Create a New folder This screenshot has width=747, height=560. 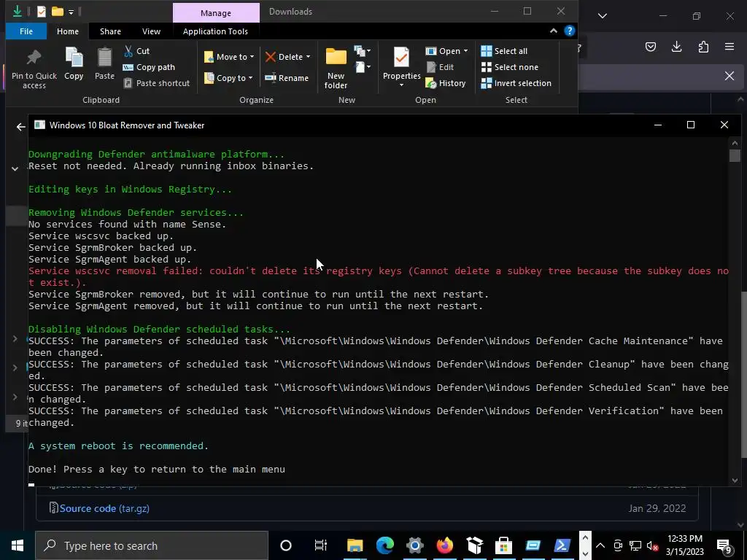336,68
